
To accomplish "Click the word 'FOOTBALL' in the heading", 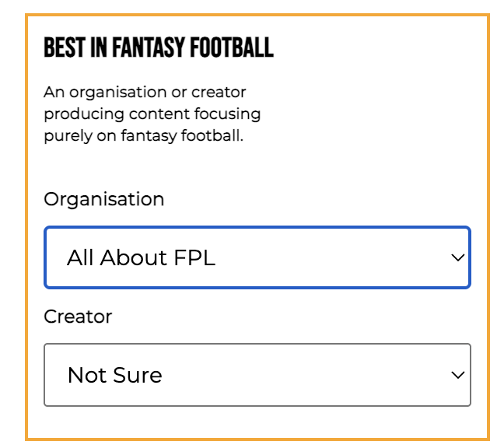I will (x=235, y=48).
